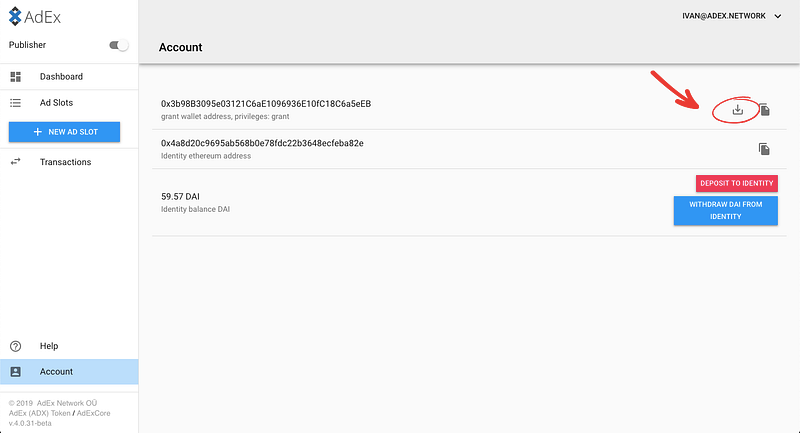This screenshot has height=433, width=800.
Task: Click Deposit to Identity button
Action: pyautogui.click(x=737, y=184)
